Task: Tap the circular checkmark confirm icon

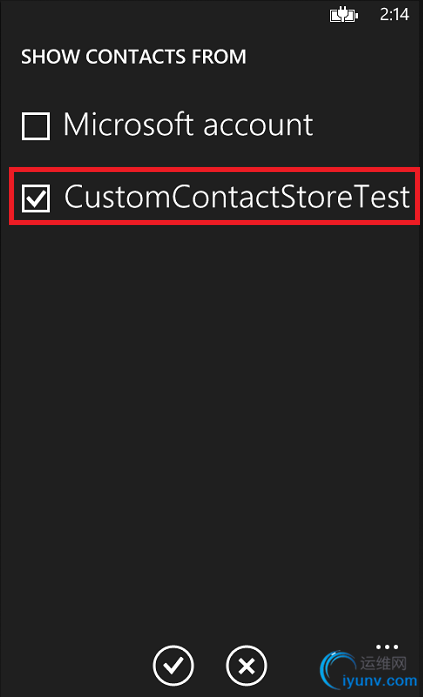Action: click(x=173, y=666)
